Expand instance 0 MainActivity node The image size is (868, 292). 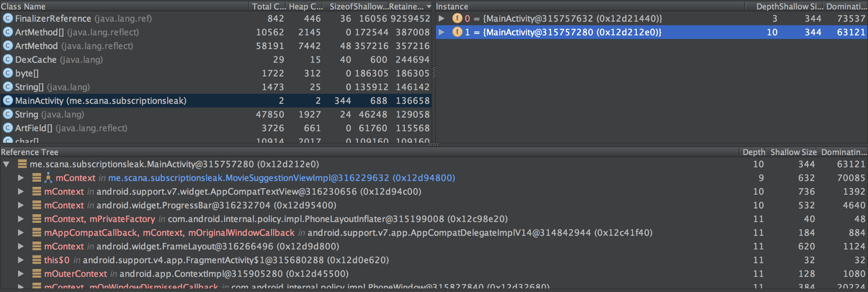(x=441, y=18)
